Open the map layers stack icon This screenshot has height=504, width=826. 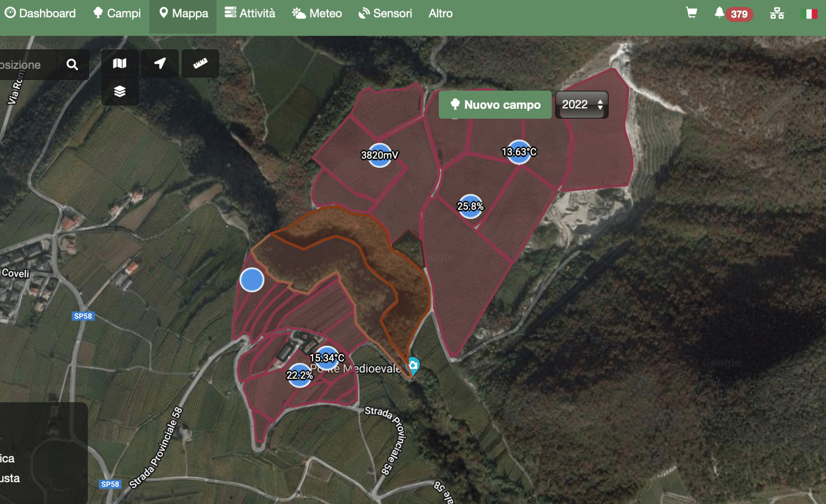[x=120, y=91]
